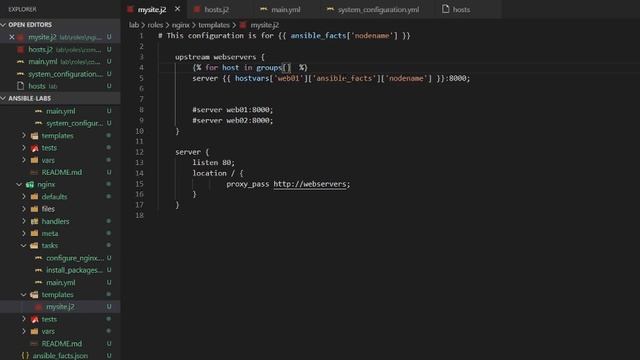Open hosts lab file in Open Editors
640x360 pixels.
pyautogui.click(x=60, y=86)
